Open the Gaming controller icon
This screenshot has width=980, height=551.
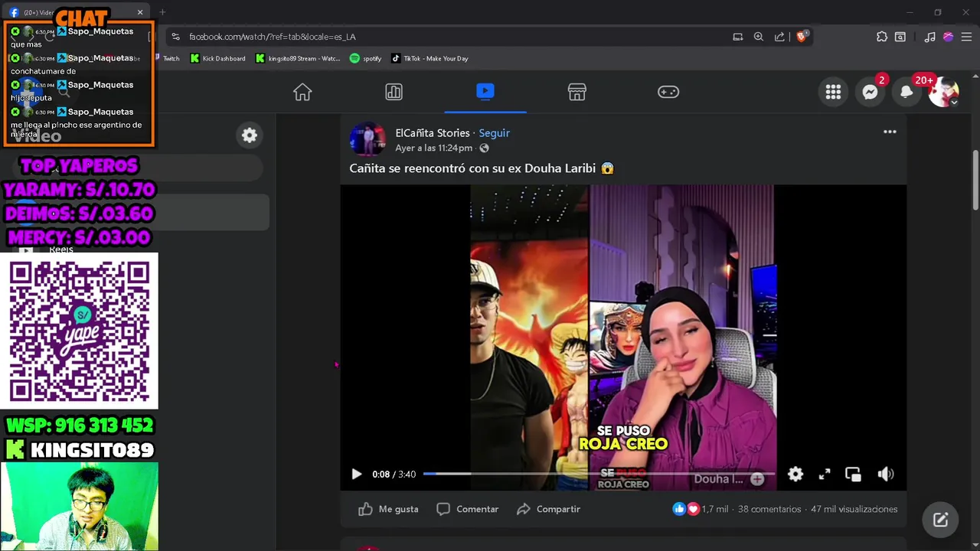coord(668,92)
